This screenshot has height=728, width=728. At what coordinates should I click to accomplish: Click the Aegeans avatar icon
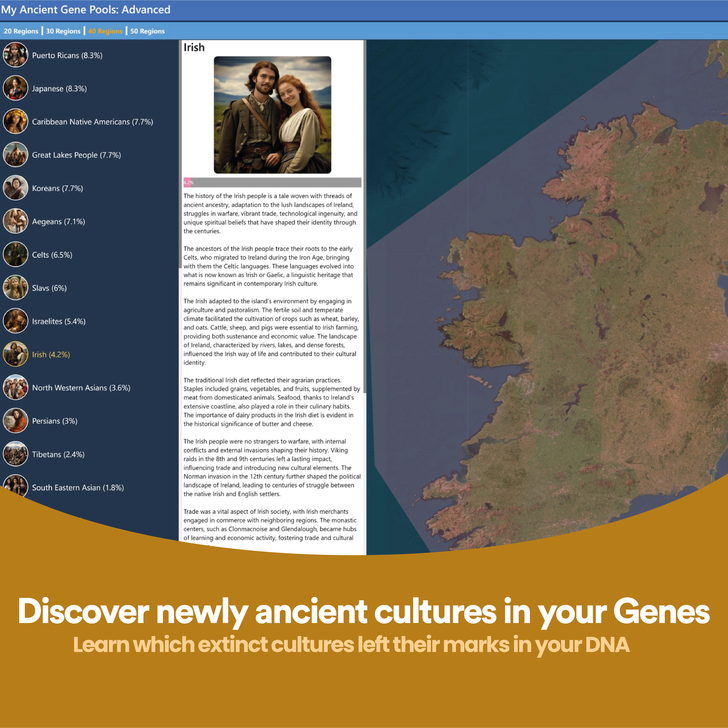[16, 221]
